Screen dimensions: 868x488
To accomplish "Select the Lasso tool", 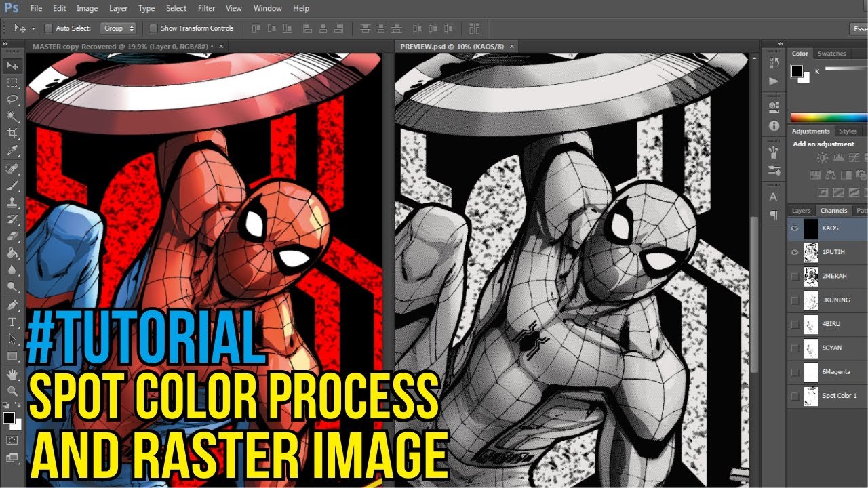I will click(x=12, y=99).
